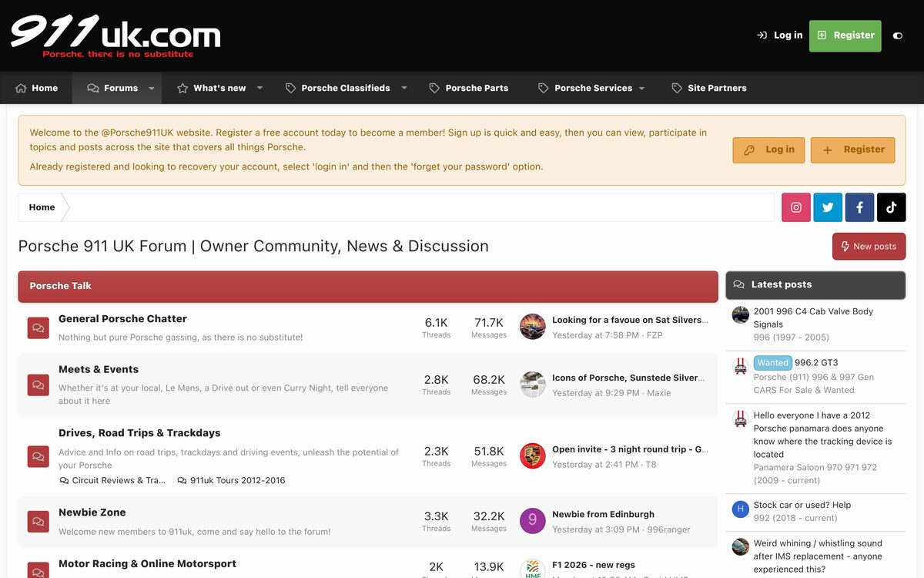The height and width of the screenshot is (578, 924).
Task: Open thread F1 2026 - new regs
Action: 594,565
